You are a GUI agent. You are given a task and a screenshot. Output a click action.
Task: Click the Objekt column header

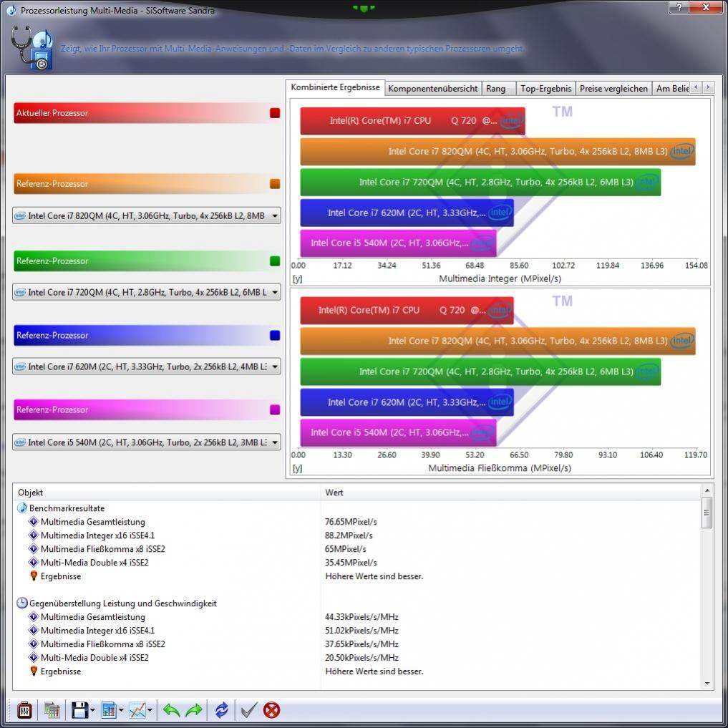point(166,492)
